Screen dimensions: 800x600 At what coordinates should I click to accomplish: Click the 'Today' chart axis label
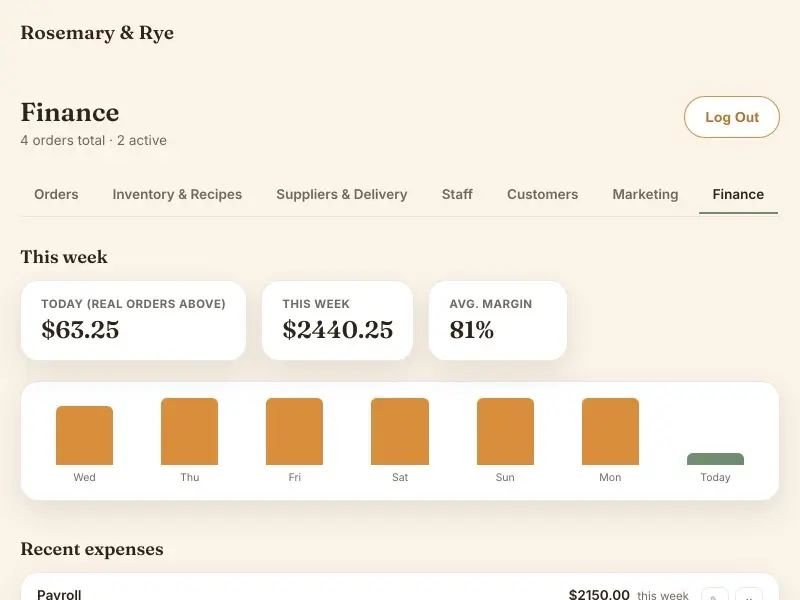[715, 477]
